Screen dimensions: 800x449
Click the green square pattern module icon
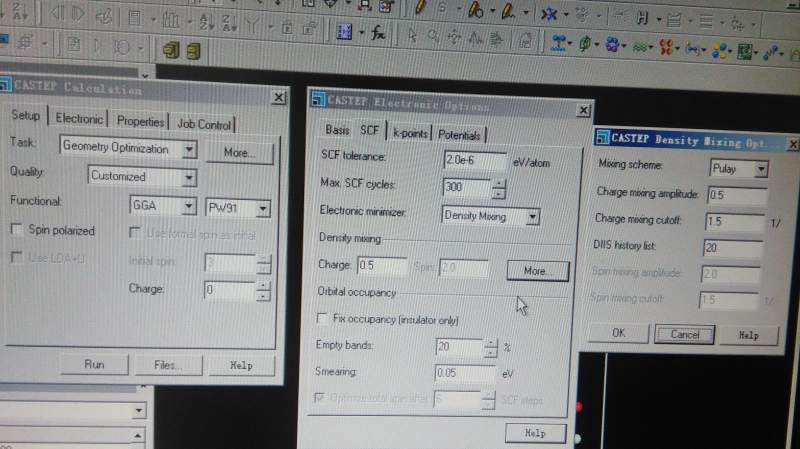tap(745, 52)
